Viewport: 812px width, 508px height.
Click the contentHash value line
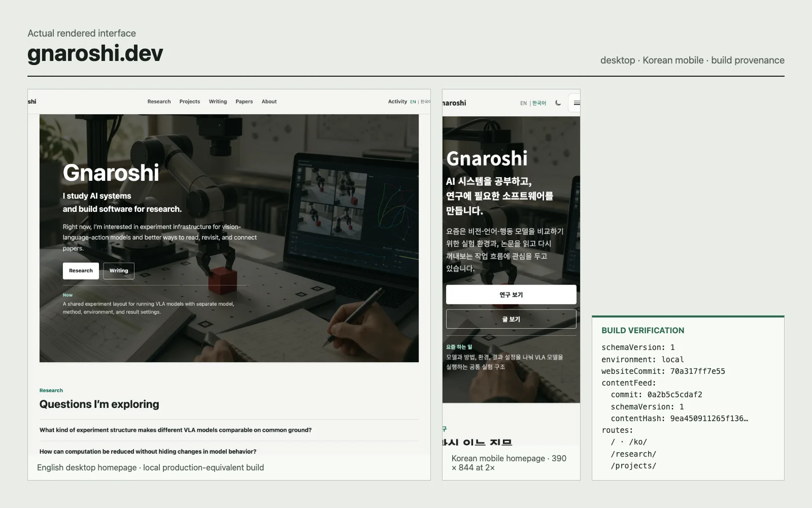tap(680, 419)
